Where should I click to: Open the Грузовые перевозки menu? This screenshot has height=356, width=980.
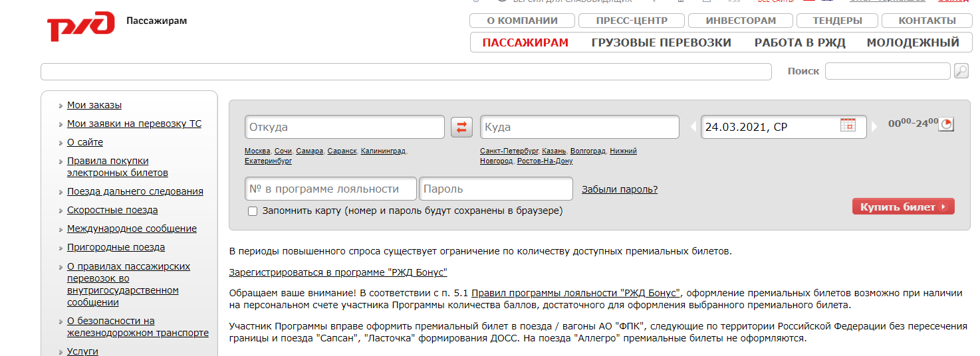661,43
